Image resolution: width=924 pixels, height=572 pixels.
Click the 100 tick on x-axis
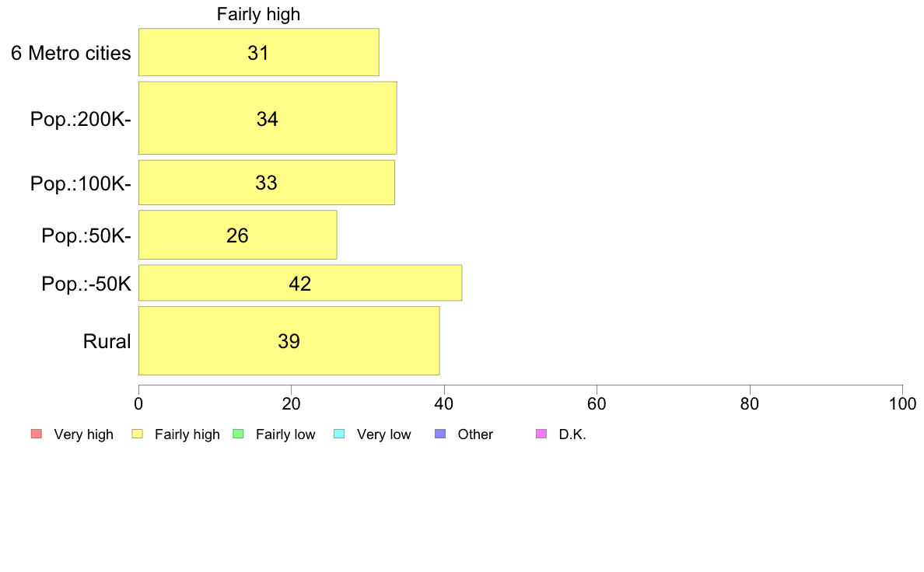pyautogui.click(x=903, y=404)
